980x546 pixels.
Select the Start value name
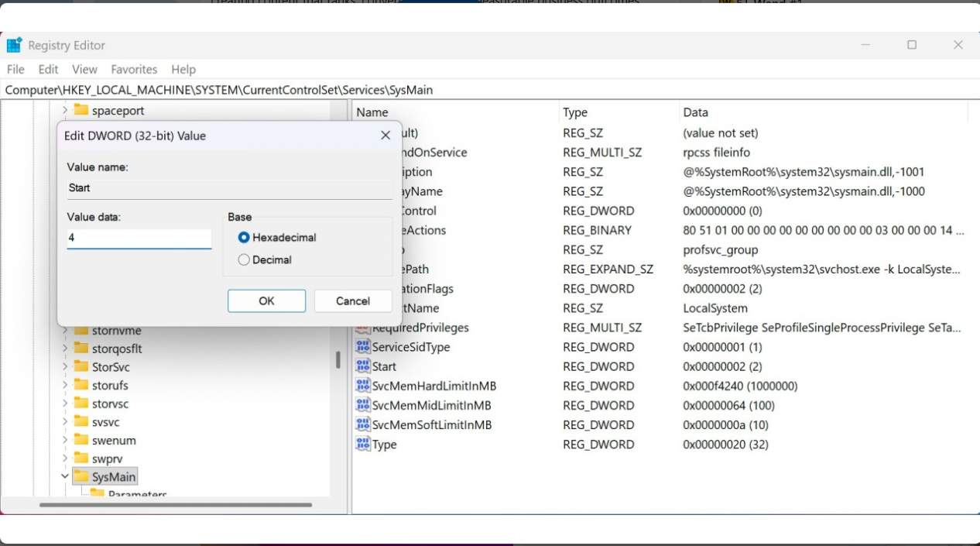click(384, 366)
